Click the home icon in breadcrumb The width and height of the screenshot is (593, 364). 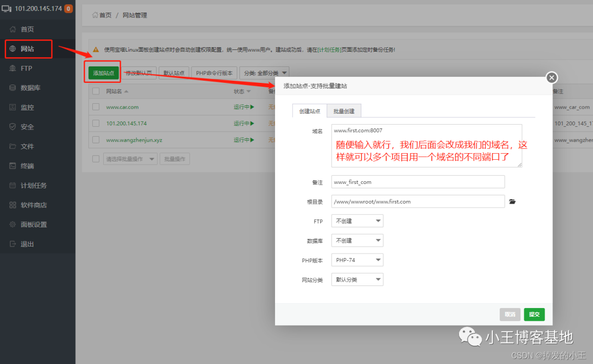point(95,15)
